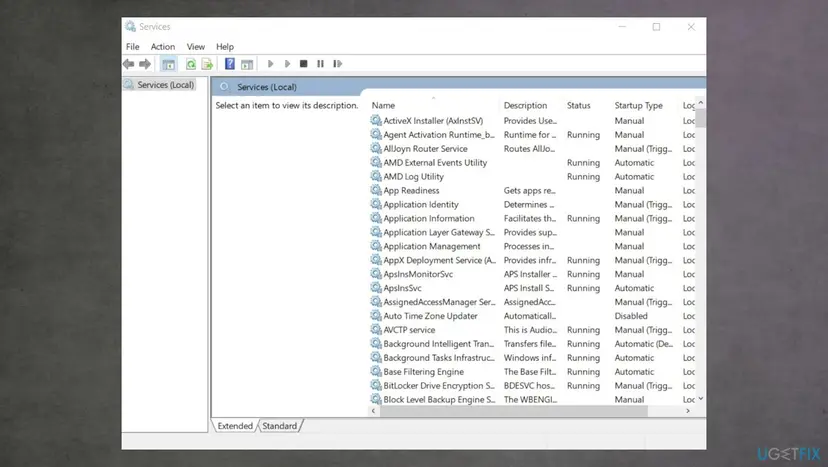
Task: Select Services (Local) in the tree pane
Action: tap(165, 85)
